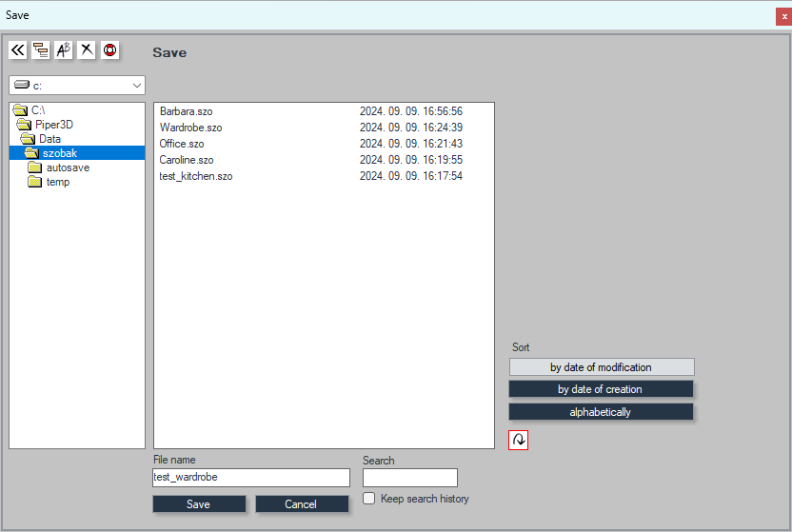Click the reverse sort order arrow icon
The height and width of the screenshot is (532, 792).
(x=518, y=440)
